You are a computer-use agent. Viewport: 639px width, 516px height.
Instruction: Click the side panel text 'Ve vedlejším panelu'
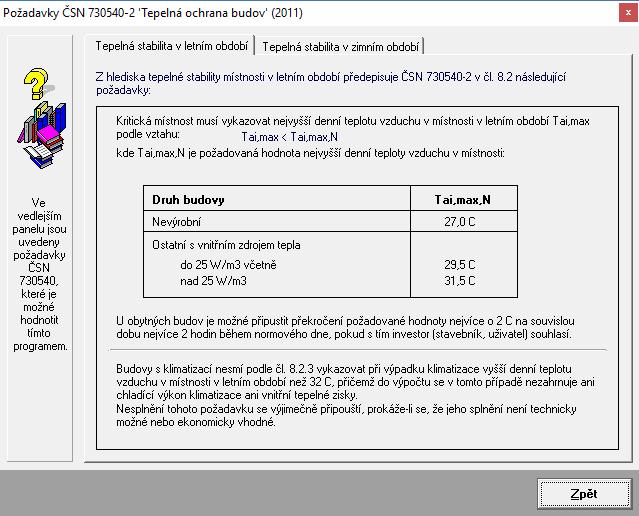(x=40, y=274)
